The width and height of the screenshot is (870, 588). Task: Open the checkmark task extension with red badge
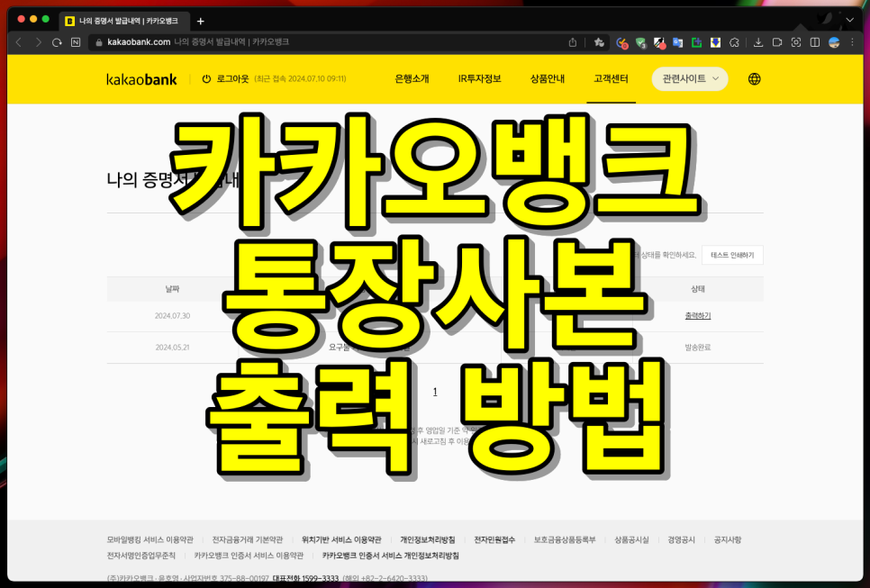tap(622, 42)
